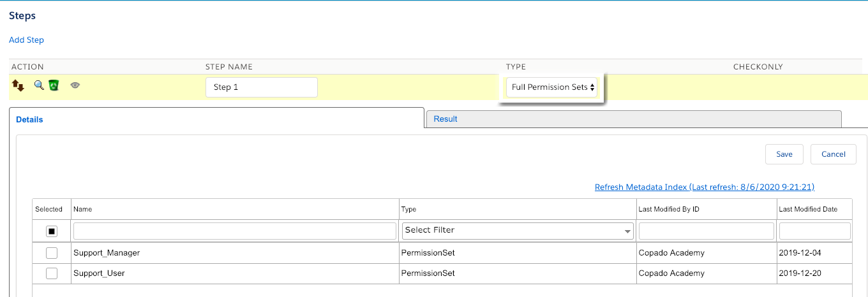This screenshot has width=868, height=297.
Task: Switch to the Details tab
Action: coord(216,119)
